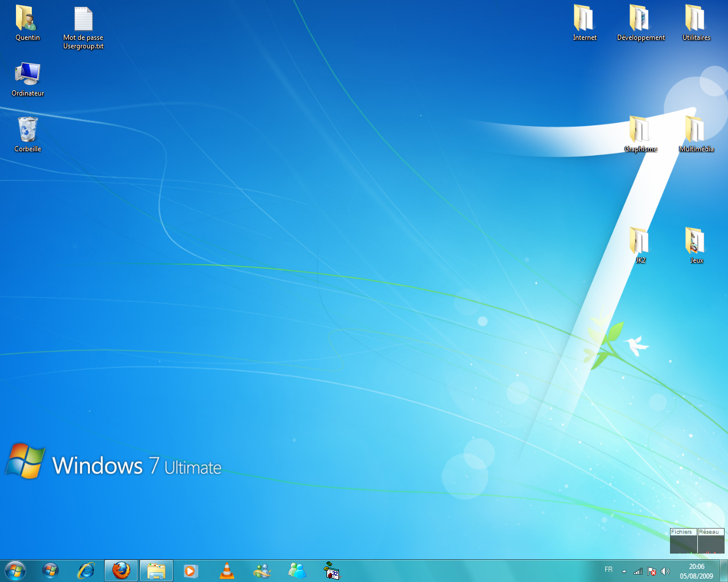Click the FR language indicator
Viewport: 728px width, 582px height.
pyautogui.click(x=609, y=569)
